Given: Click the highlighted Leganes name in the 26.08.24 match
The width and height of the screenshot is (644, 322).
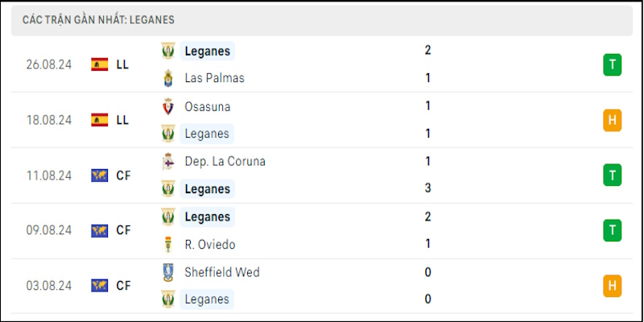Looking at the screenshot, I should [208, 51].
